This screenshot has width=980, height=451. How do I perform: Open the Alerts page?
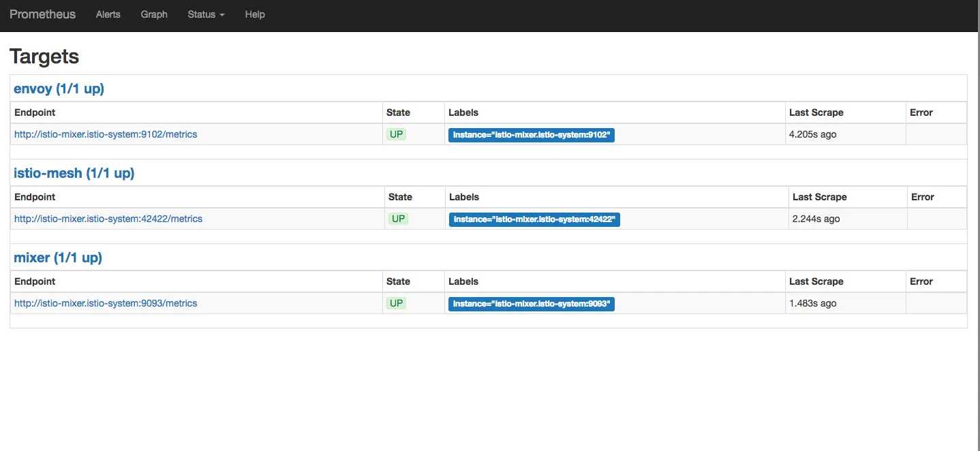(108, 14)
